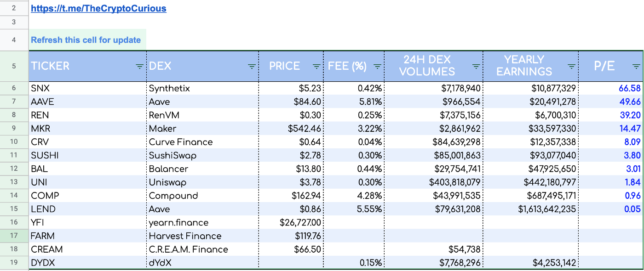The image size is (644, 271).
Task: Select the 0.15% fee cell
Action: (354, 263)
